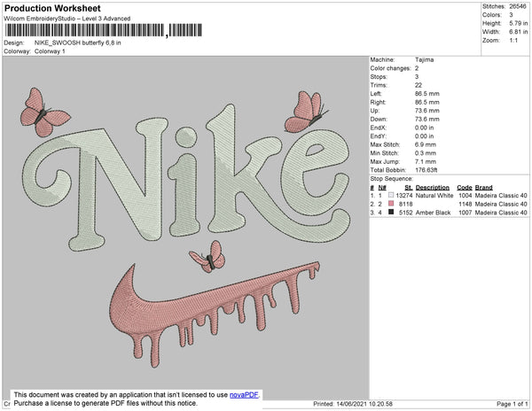Select the stitch count 8118
Image resolution: width=532 pixels, height=411 pixels.
pyautogui.click(x=406, y=204)
